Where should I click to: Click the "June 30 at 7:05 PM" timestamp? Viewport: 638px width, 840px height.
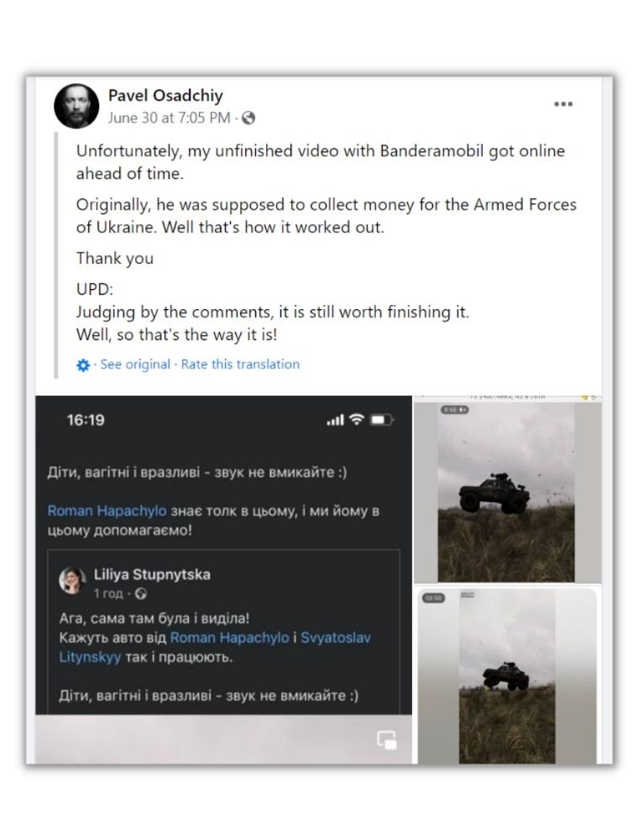pyautogui.click(x=168, y=118)
